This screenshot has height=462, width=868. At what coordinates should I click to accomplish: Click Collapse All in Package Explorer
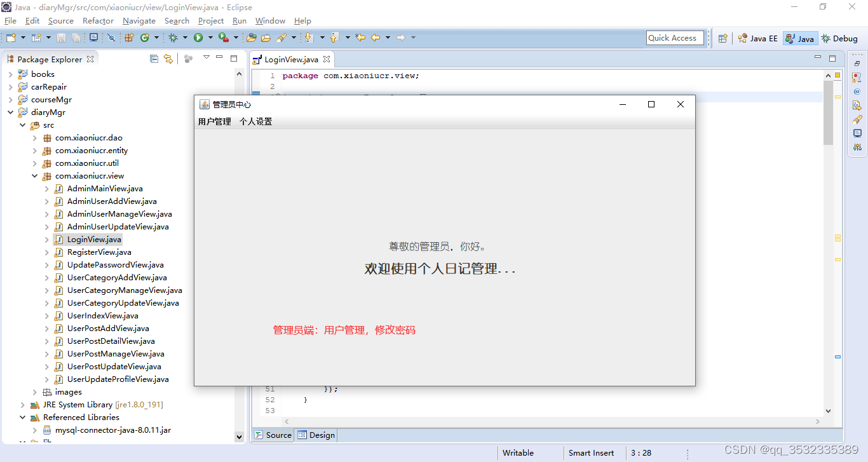[x=154, y=59]
